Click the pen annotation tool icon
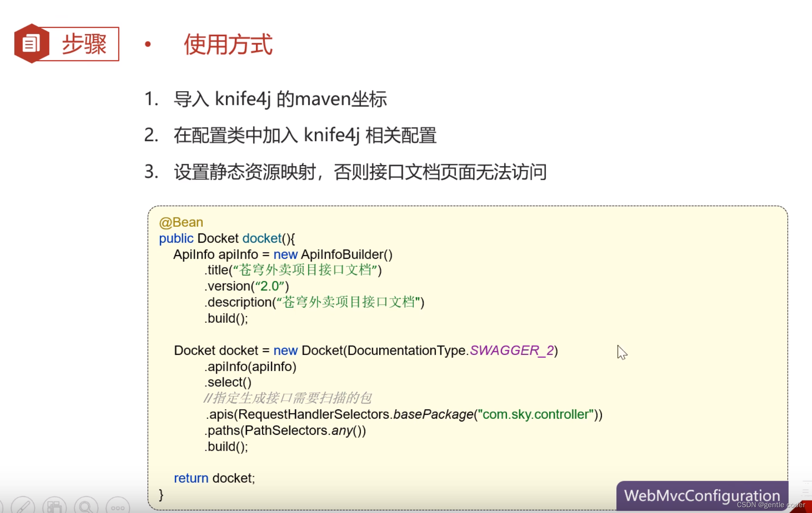This screenshot has width=812, height=513. [x=23, y=506]
